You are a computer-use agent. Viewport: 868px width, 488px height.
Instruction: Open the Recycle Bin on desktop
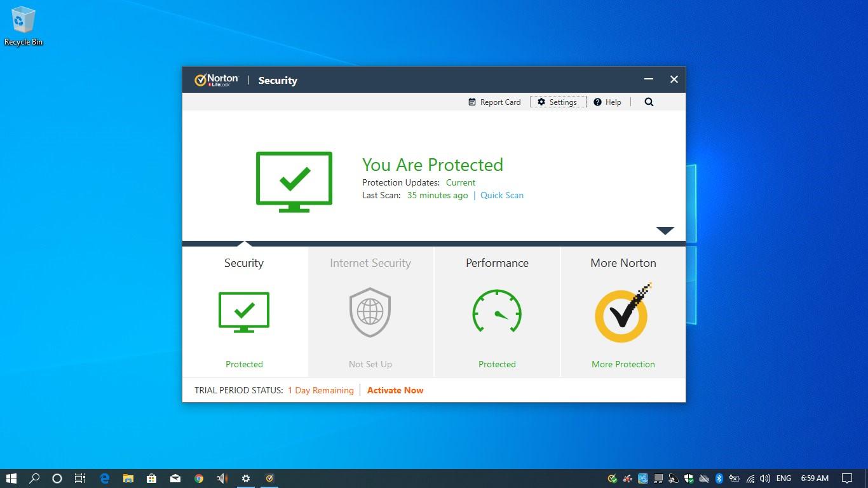(x=24, y=26)
